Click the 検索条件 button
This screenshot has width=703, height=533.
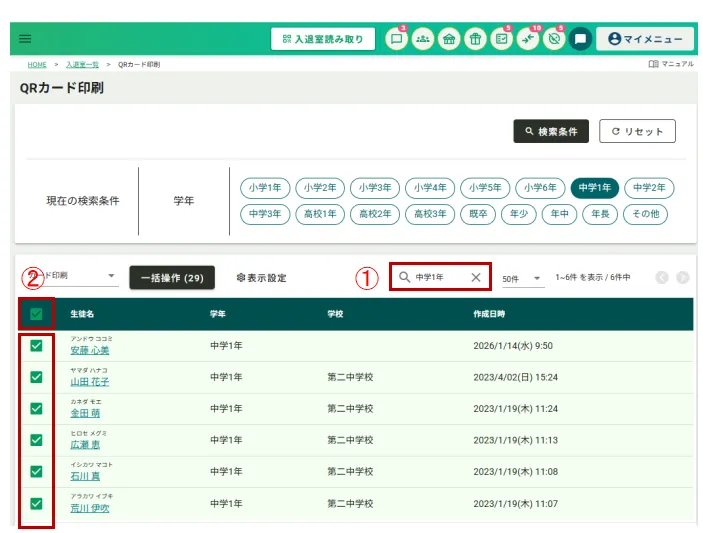(551, 131)
